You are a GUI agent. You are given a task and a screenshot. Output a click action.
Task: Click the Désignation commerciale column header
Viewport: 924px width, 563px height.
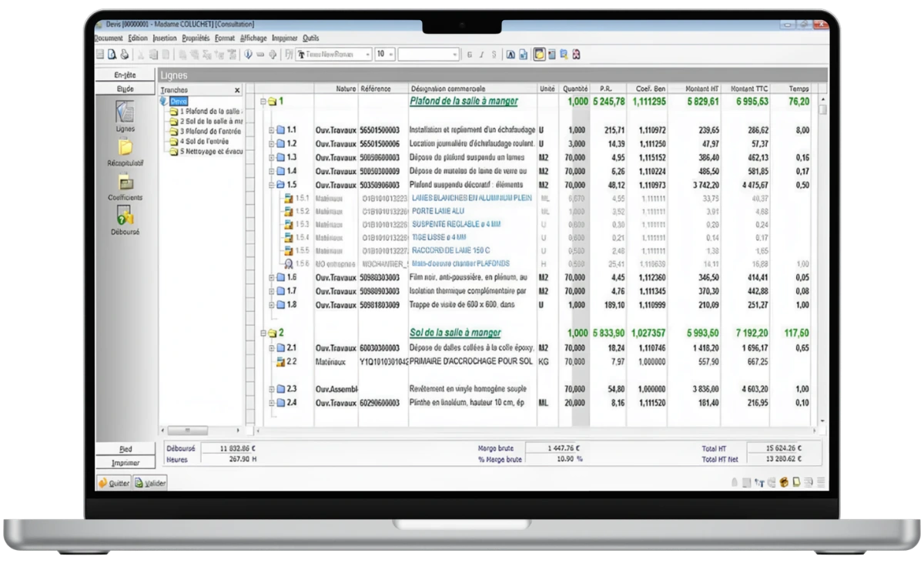(x=472, y=89)
